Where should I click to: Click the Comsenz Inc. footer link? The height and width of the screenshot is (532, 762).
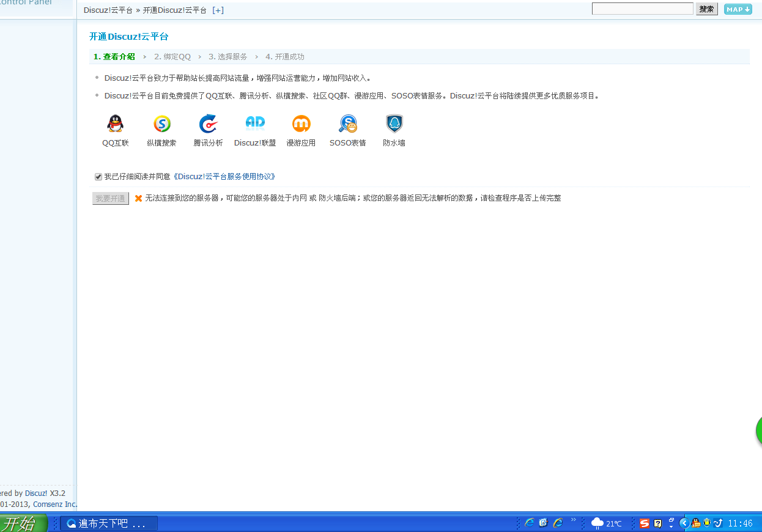point(55,504)
